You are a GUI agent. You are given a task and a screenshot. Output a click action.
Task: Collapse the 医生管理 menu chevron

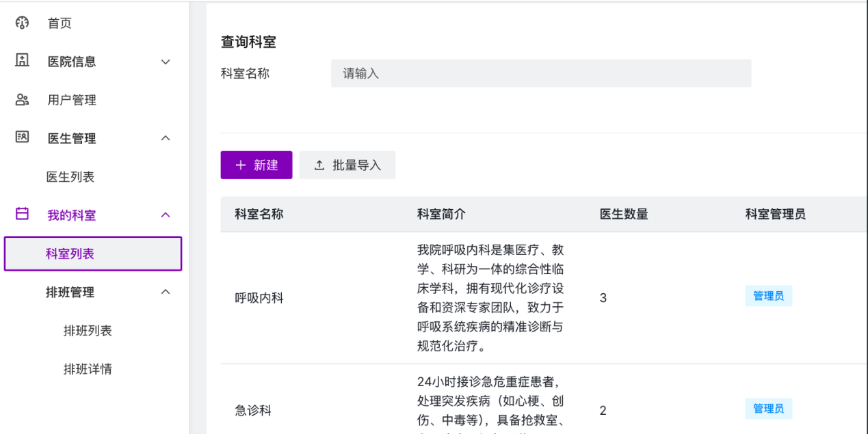(x=166, y=139)
